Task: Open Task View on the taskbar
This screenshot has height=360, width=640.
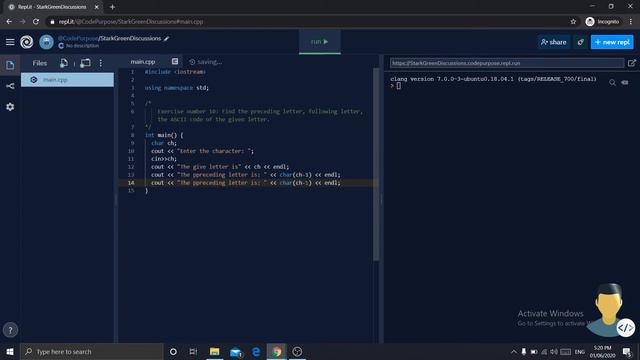Action: point(193,351)
